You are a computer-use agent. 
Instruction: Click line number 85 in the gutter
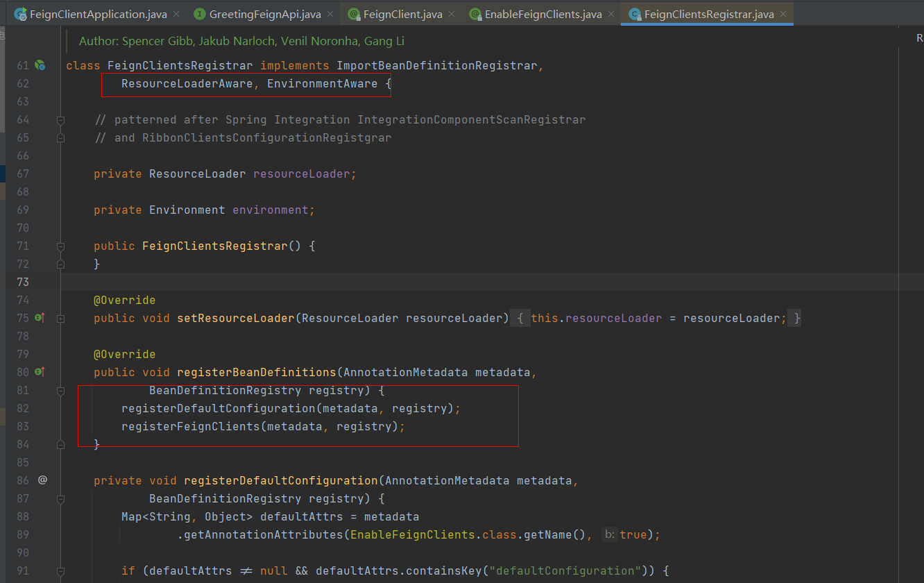(x=23, y=462)
